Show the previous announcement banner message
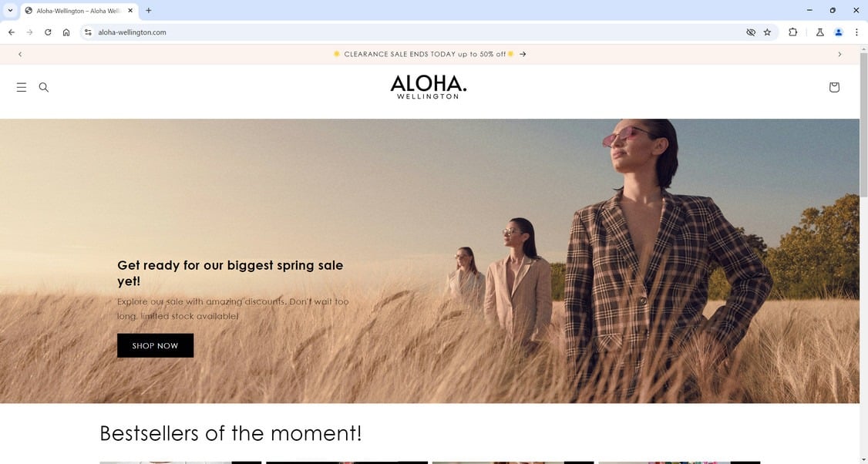This screenshot has width=868, height=464. coord(20,54)
